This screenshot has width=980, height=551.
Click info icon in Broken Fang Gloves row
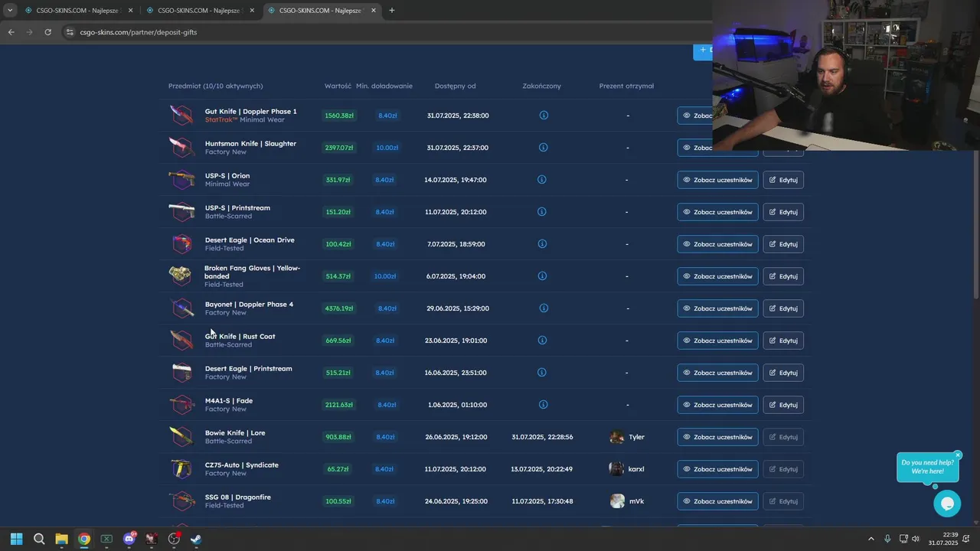click(x=542, y=276)
